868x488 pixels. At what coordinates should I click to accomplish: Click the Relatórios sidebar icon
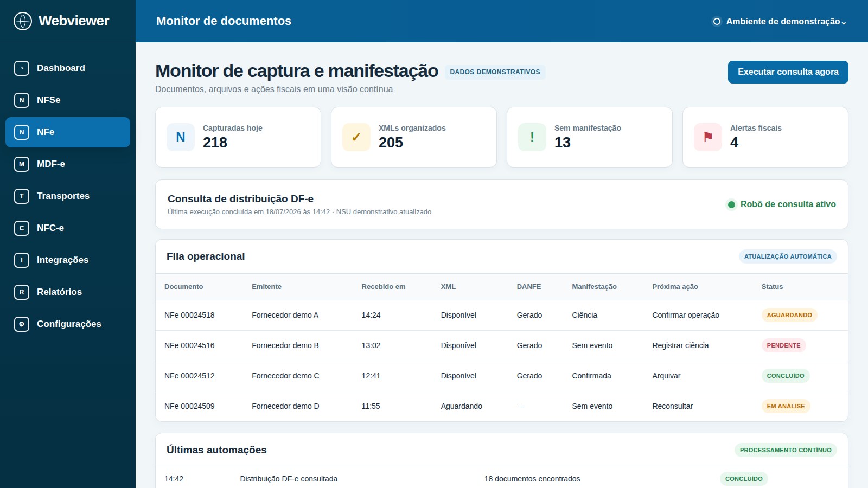point(22,292)
